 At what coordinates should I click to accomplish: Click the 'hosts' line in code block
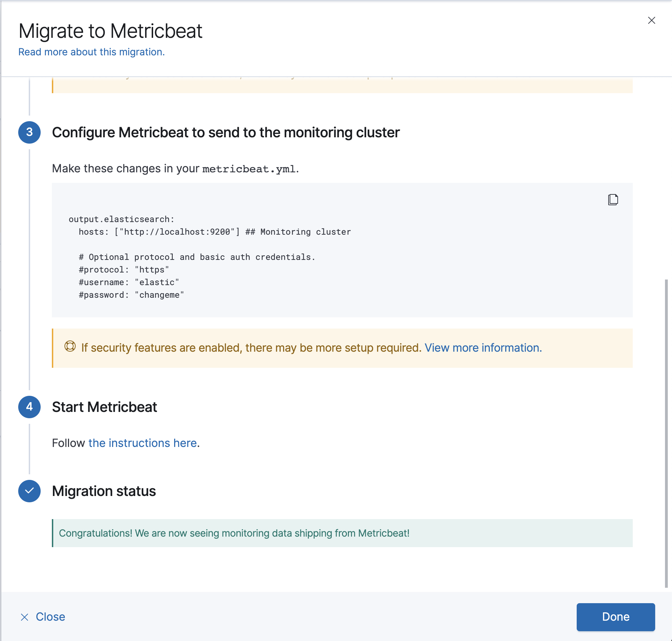[x=215, y=232]
